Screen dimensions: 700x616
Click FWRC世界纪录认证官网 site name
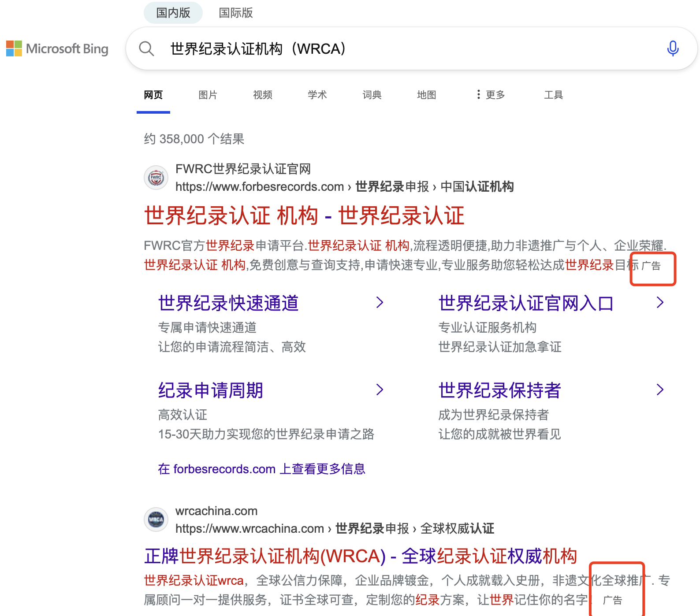pos(243,169)
